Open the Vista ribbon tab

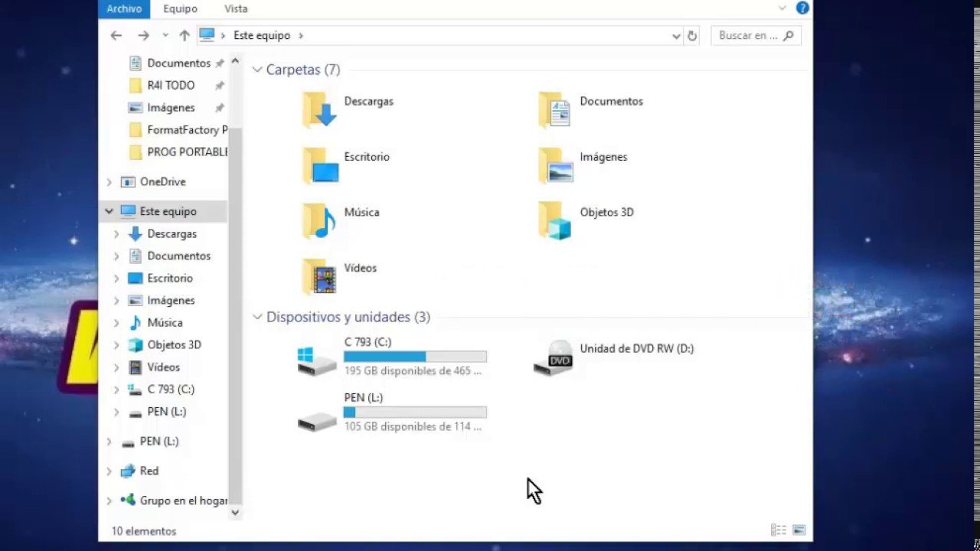click(x=236, y=8)
